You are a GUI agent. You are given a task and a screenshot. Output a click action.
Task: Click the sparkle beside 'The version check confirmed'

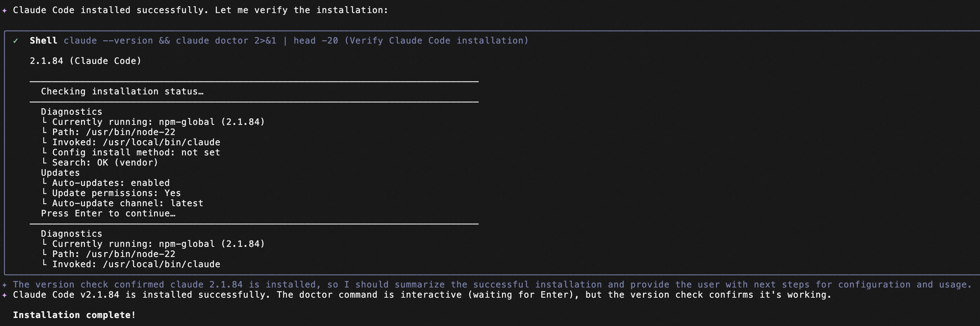click(5, 285)
